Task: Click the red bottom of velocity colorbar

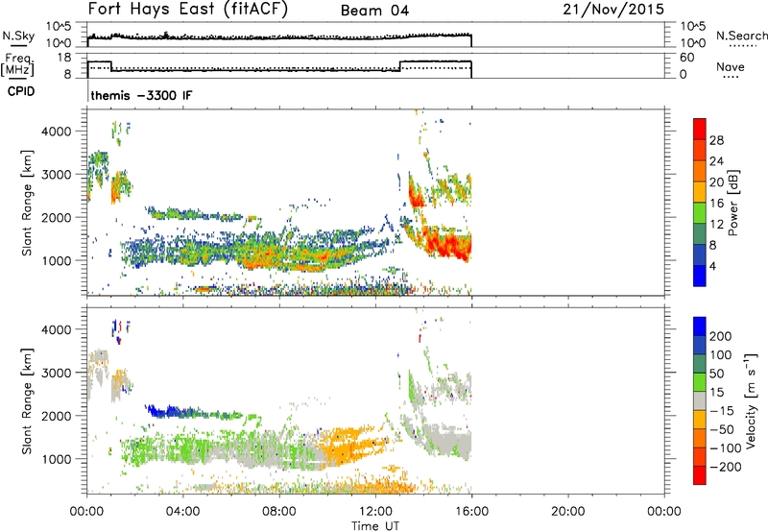Action: coord(700,475)
